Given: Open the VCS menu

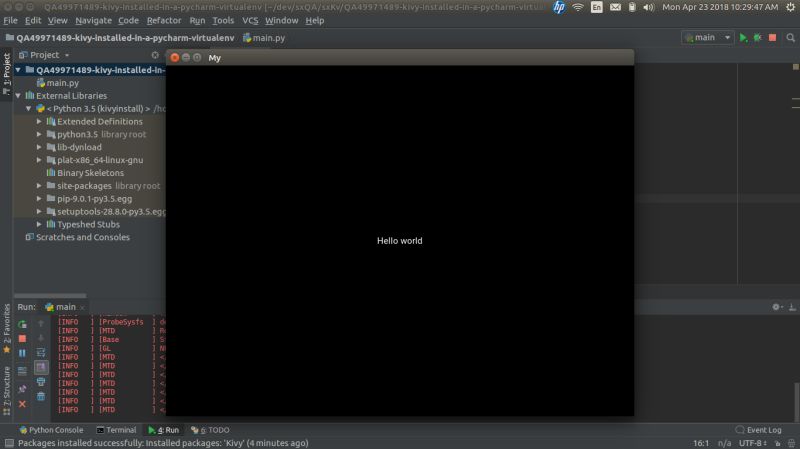Looking at the screenshot, I should [x=250, y=20].
